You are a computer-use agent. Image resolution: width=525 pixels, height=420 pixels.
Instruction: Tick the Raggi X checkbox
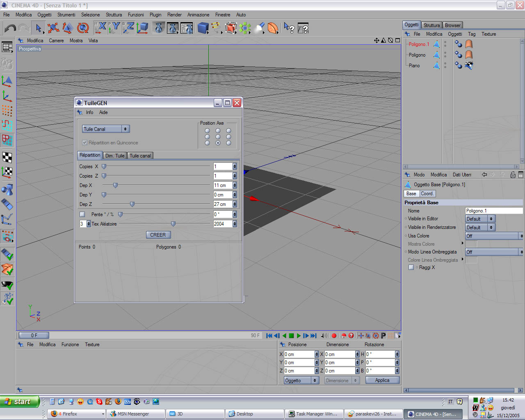pyautogui.click(x=411, y=267)
